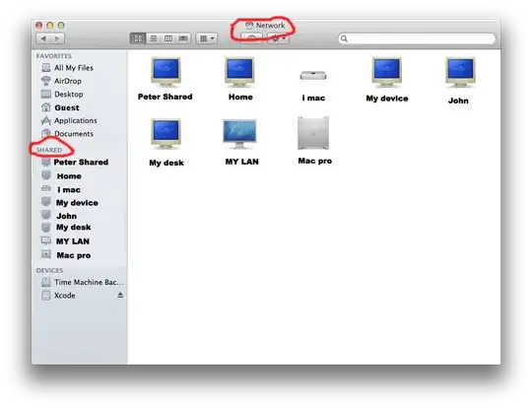Image resolution: width=532 pixels, height=408 pixels.
Task: Switch to Cover Flow view
Action: click(x=183, y=38)
